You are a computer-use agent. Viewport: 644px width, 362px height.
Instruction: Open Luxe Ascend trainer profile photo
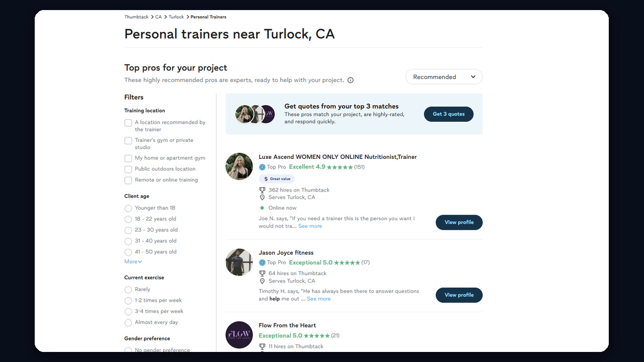click(x=239, y=166)
